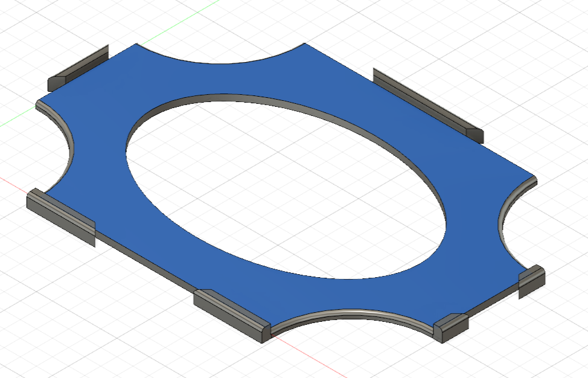Pick the gray clip at the far-right corner
588x378 pixels.
tap(531, 278)
